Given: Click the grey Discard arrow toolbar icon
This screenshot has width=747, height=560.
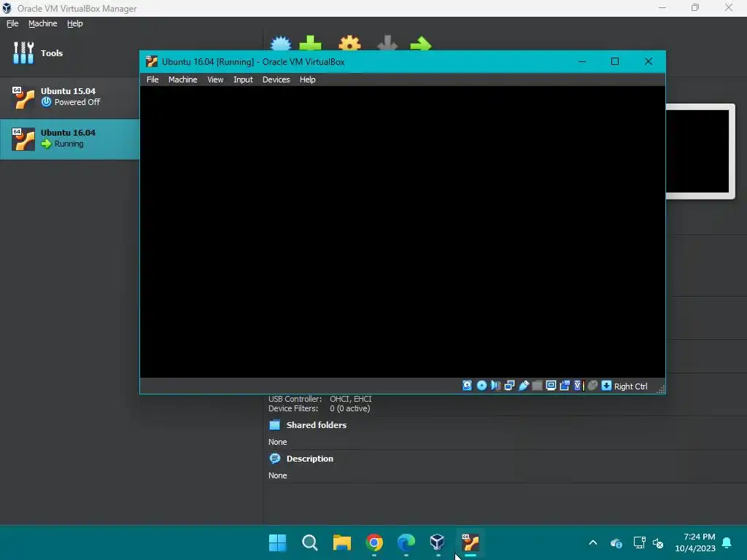Looking at the screenshot, I should point(387,43).
